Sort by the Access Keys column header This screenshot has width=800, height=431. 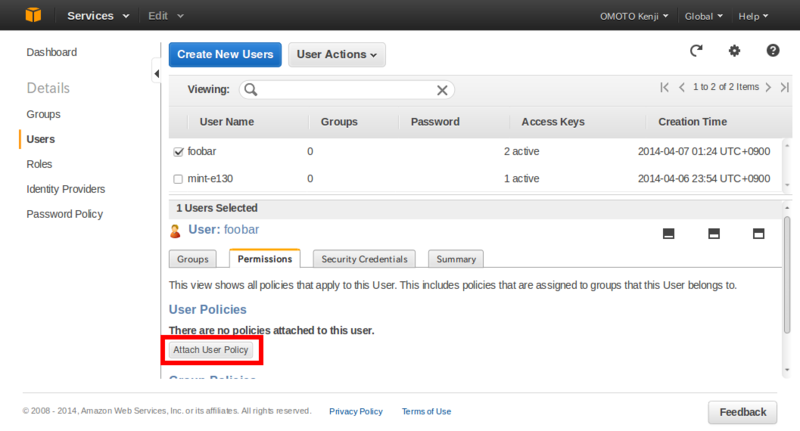[553, 122]
